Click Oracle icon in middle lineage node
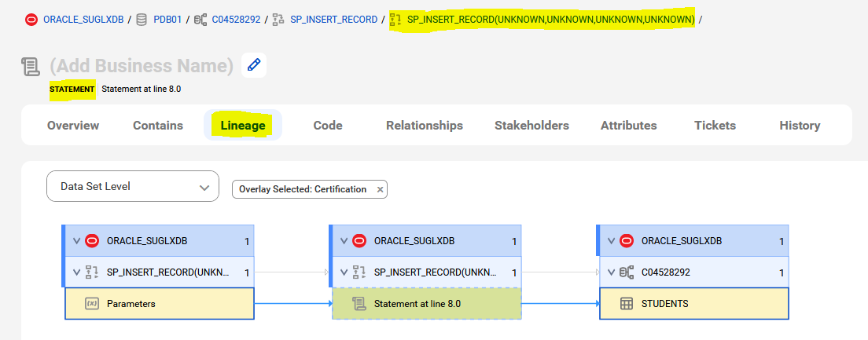868x340 pixels. (x=359, y=240)
